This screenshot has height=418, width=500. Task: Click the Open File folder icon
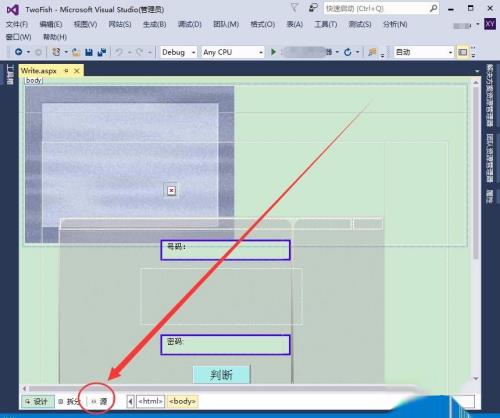[x=76, y=52]
